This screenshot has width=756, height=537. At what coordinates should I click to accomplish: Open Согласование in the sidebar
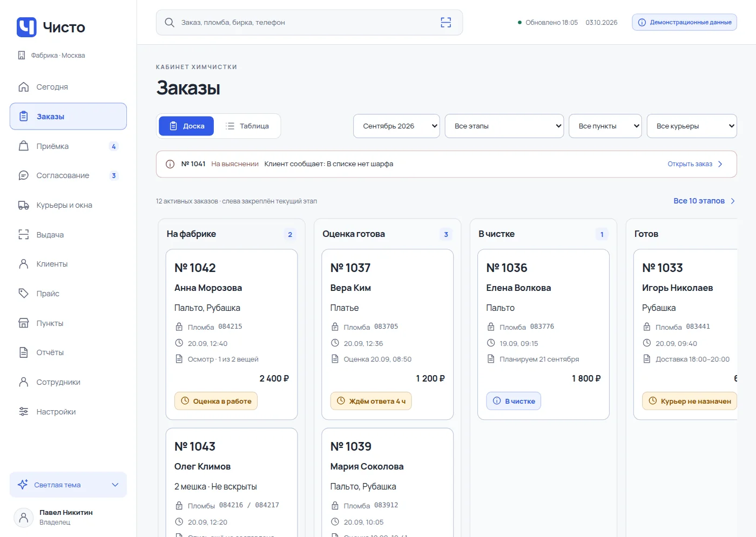pos(68,175)
